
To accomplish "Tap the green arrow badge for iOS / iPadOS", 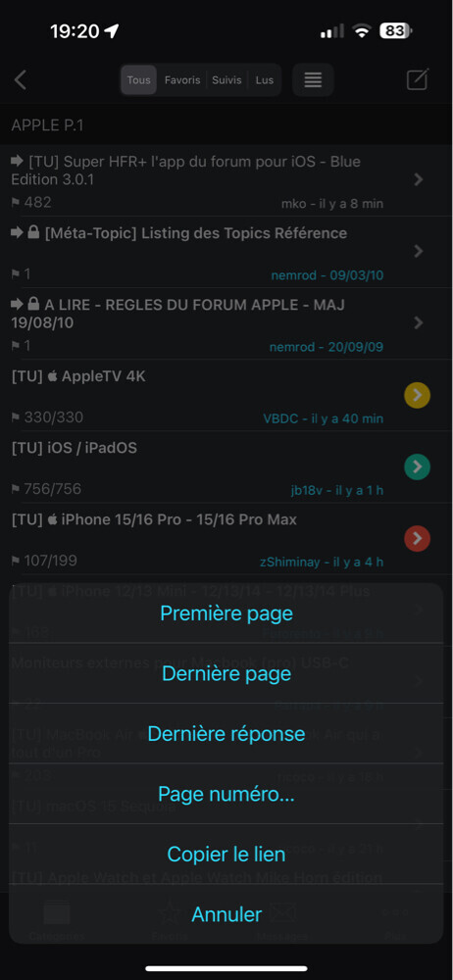I will 418,466.
